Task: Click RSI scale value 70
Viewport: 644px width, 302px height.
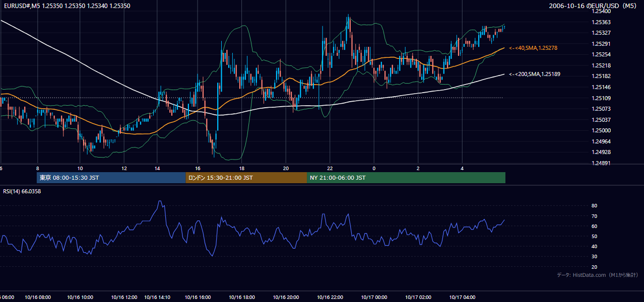Action: [594, 216]
